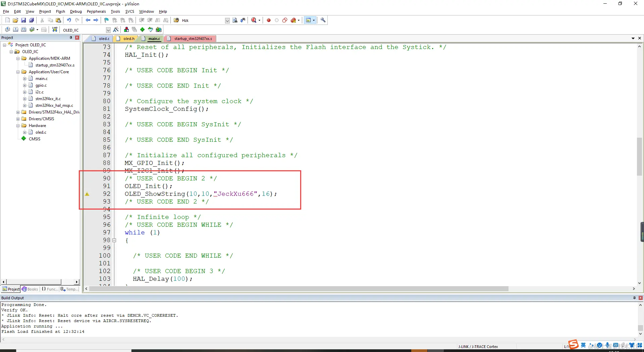Image resolution: width=644 pixels, height=352 pixels.
Task: Navigate forwards with the blue right arrow
Action: pyautogui.click(x=96, y=20)
